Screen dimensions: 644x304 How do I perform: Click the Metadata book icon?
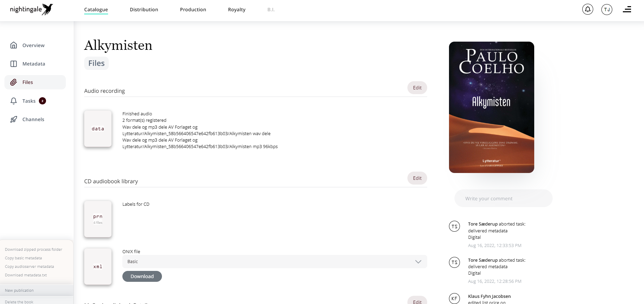(14, 64)
